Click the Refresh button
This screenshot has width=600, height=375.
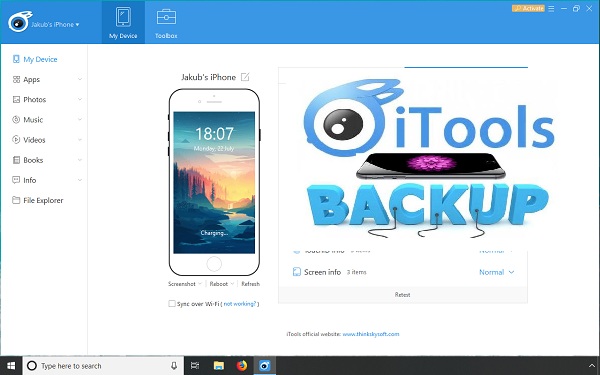pyautogui.click(x=251, y=284)
